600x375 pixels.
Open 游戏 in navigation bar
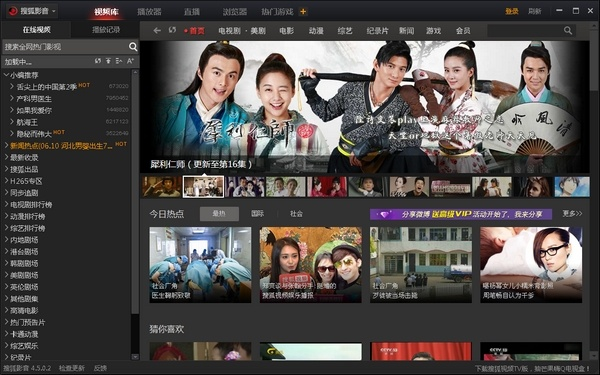434,31
